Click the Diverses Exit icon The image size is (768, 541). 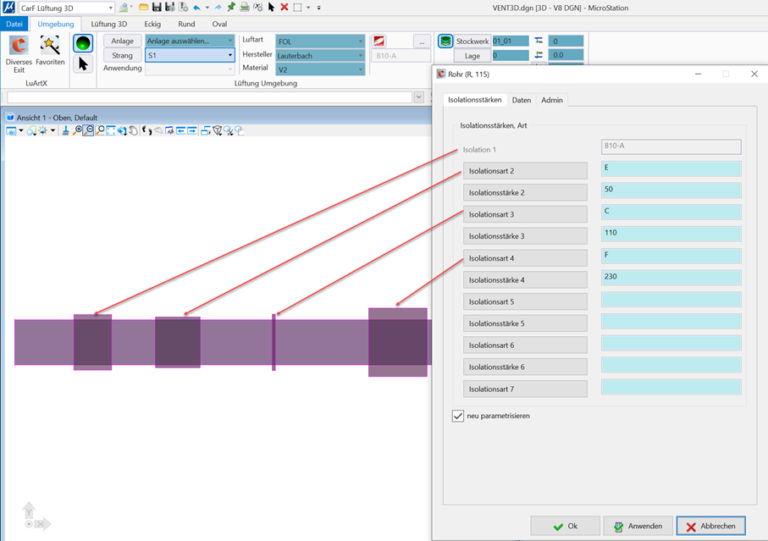click(x=19, y=46)
